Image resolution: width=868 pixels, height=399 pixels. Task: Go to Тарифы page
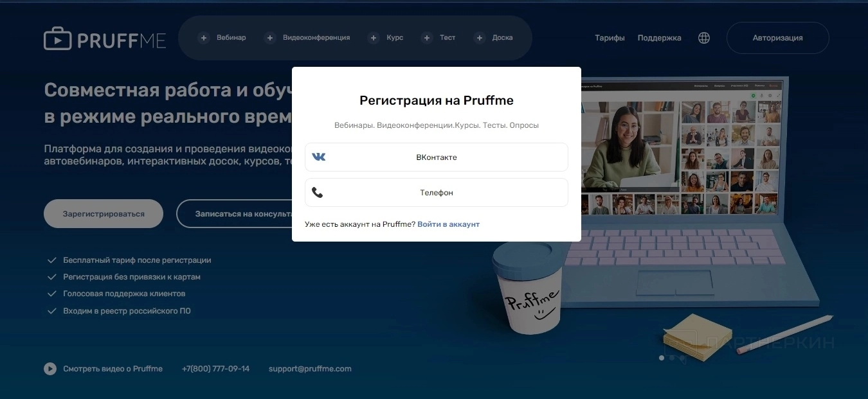[x=610, y=38]
